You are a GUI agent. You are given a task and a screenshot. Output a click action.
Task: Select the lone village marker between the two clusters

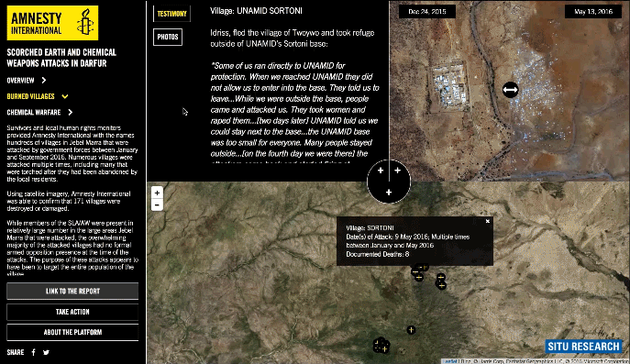411,330
